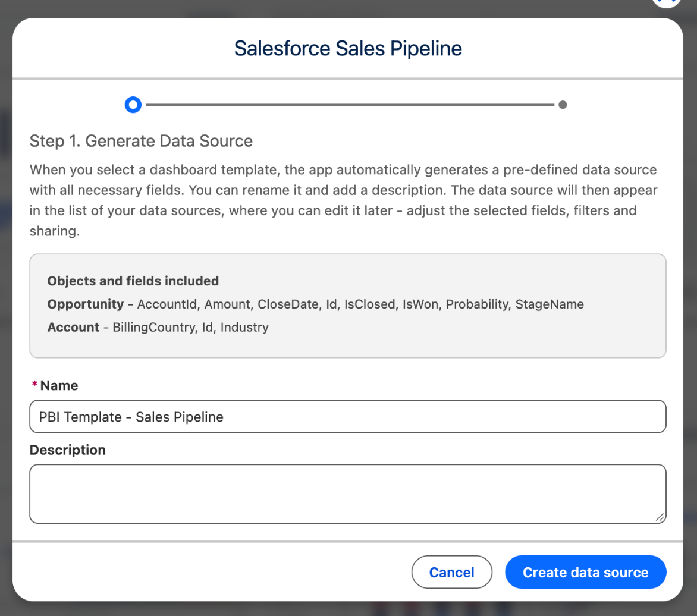The height and width of the screenshot is (616, 697).
Task: Click the Industry field text
Action: tap(244, 328)
